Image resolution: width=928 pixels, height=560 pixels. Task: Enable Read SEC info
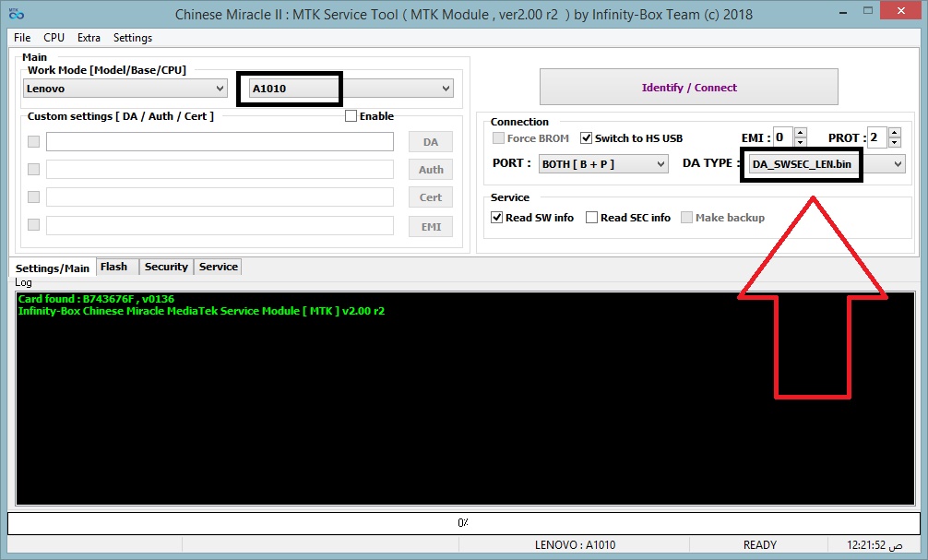[x=592, y=217]
